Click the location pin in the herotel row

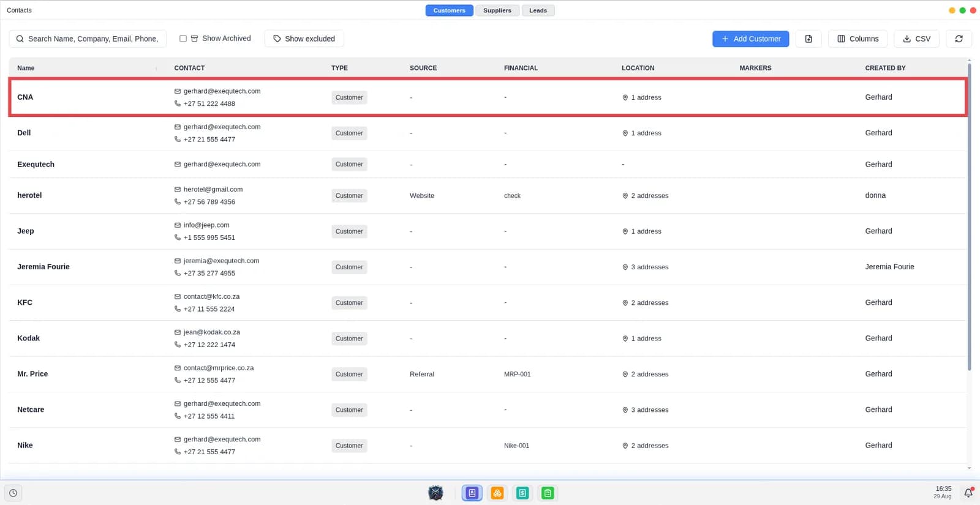point(625,196)
